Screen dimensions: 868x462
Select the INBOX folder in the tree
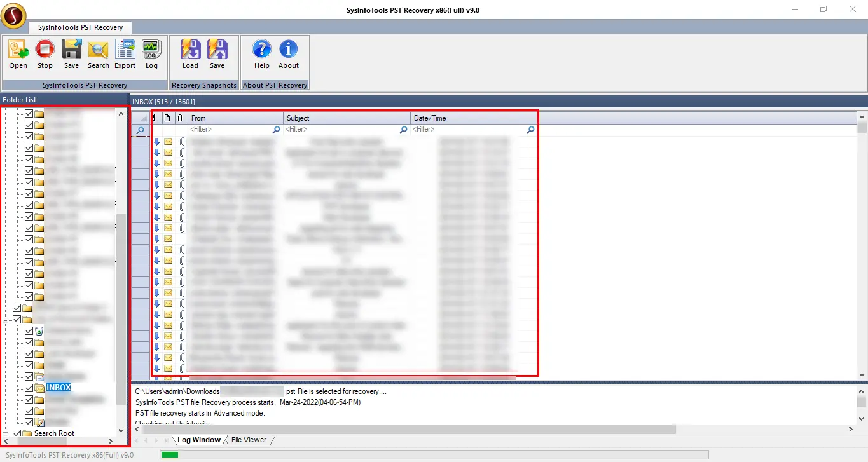click(x=59, y=388)
